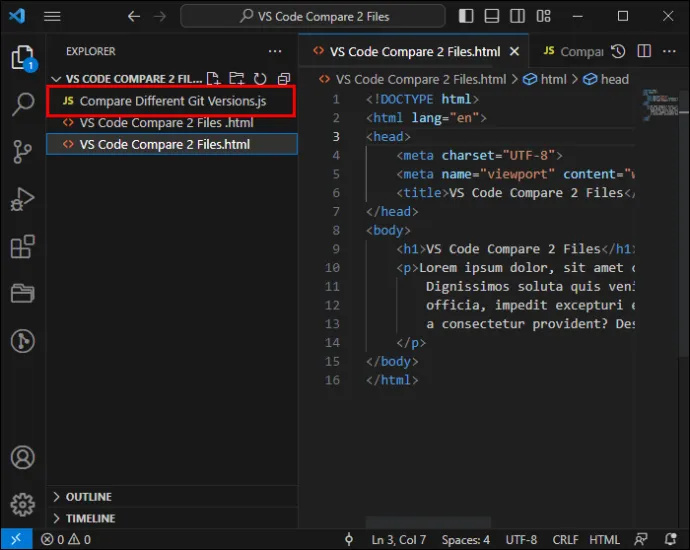Click the <body> opening tag line

point(388,231)
